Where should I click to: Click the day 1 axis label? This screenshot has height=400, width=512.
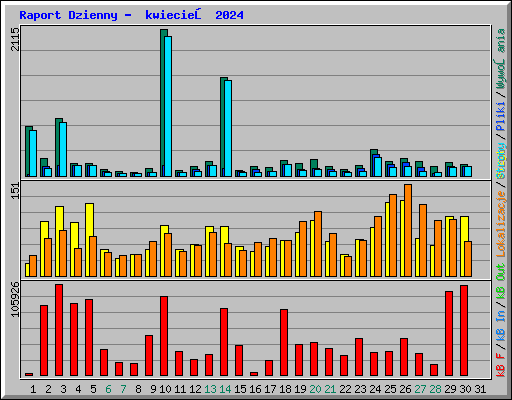coord(33,389)
